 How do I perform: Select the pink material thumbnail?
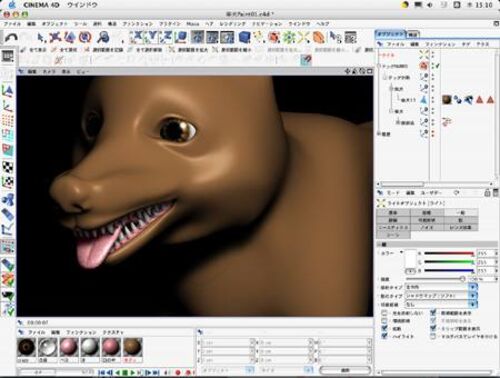(68, 347)
